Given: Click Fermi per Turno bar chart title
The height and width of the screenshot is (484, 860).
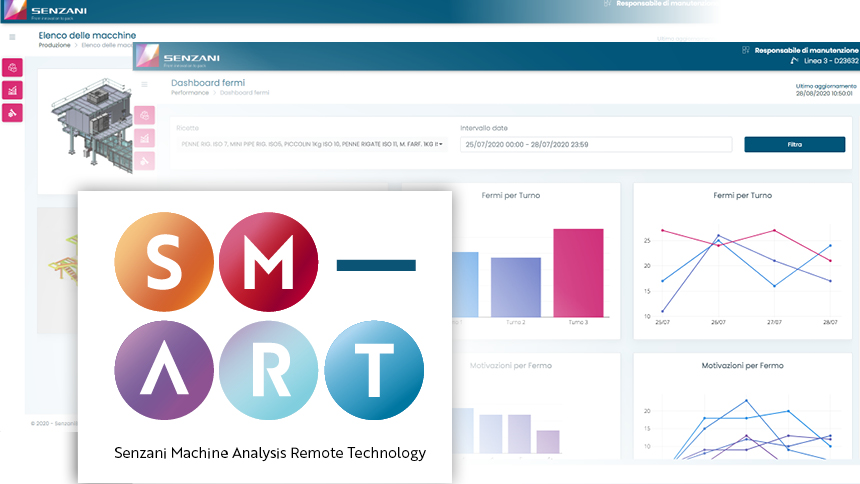Looking at the screenshot, I should pyautogui.click(x=511, y=195).
